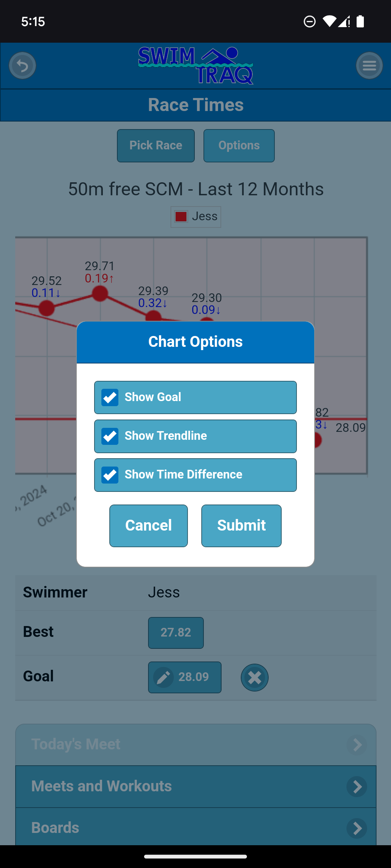The width and height of the screenshot is (391, 868).
Task: Expand the Boards chevron arrow
Action: tap(357, 828)
